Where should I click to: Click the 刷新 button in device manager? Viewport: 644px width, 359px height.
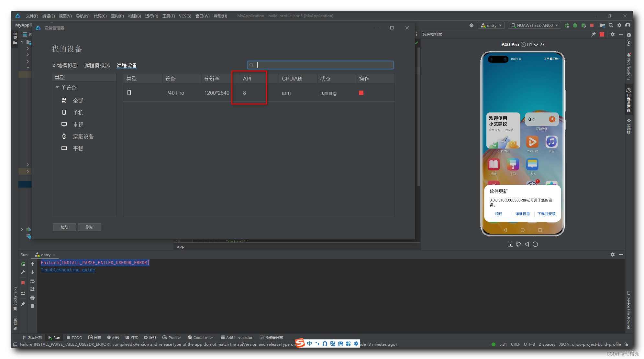coord(90,227)
